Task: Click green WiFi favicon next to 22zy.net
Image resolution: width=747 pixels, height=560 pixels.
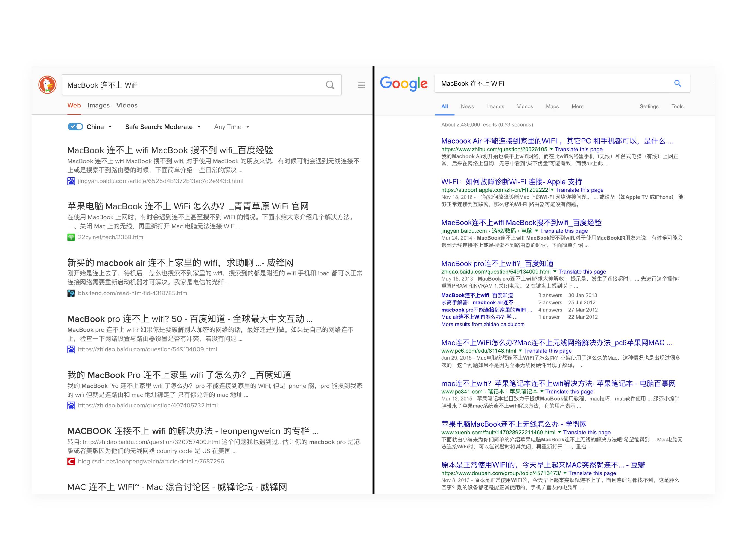Action: click(x=71, y=237)
